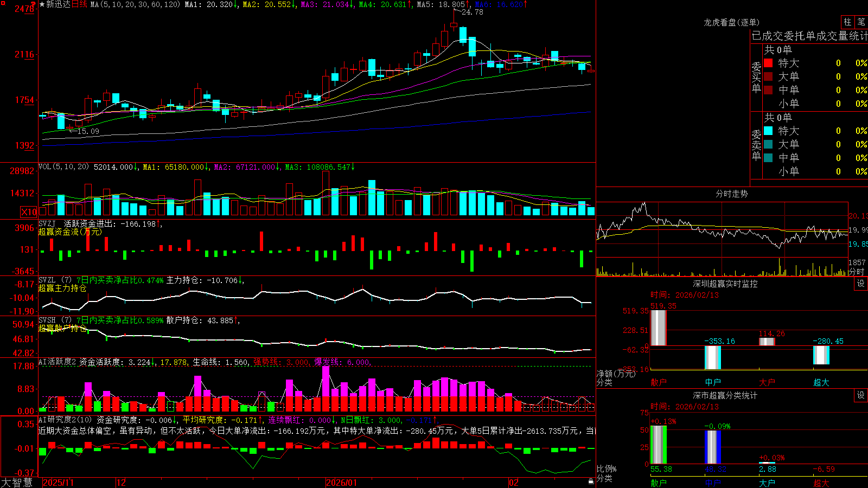The height and width of the screenshot is (488, 868).
Task: Switch to 笔 tick display mode
Action: (x=861, y=22)
